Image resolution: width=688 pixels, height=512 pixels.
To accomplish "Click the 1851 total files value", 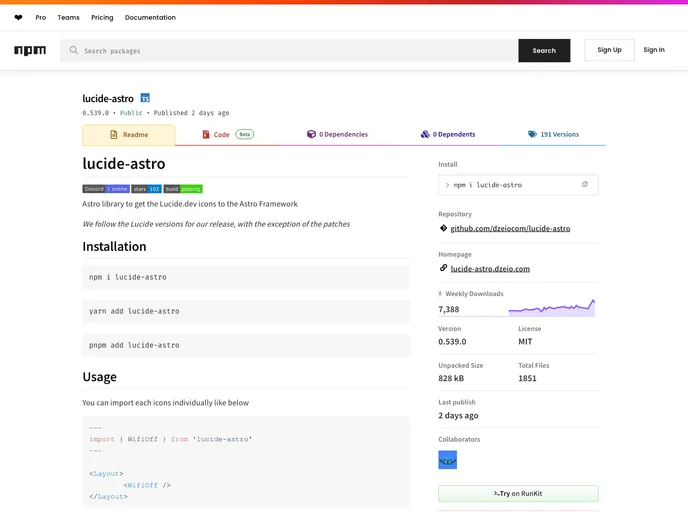I will pyautogui.click(x=527, y=378).
